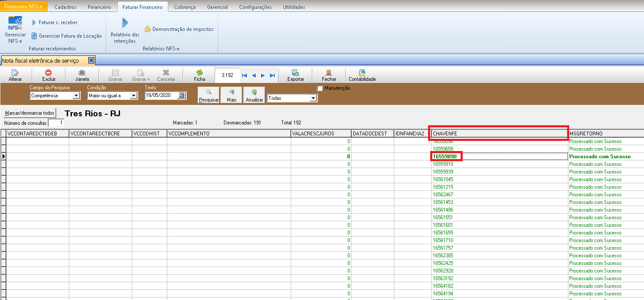The width and height of the screenshot is (644, 300).
Task: Enable the Manutenção checkbox
Action: [x=320, y=88]
